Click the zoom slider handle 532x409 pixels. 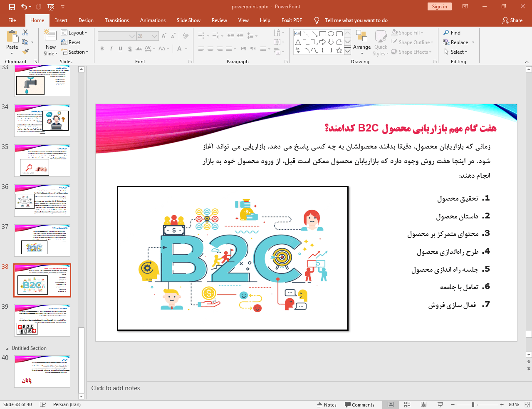473,405
